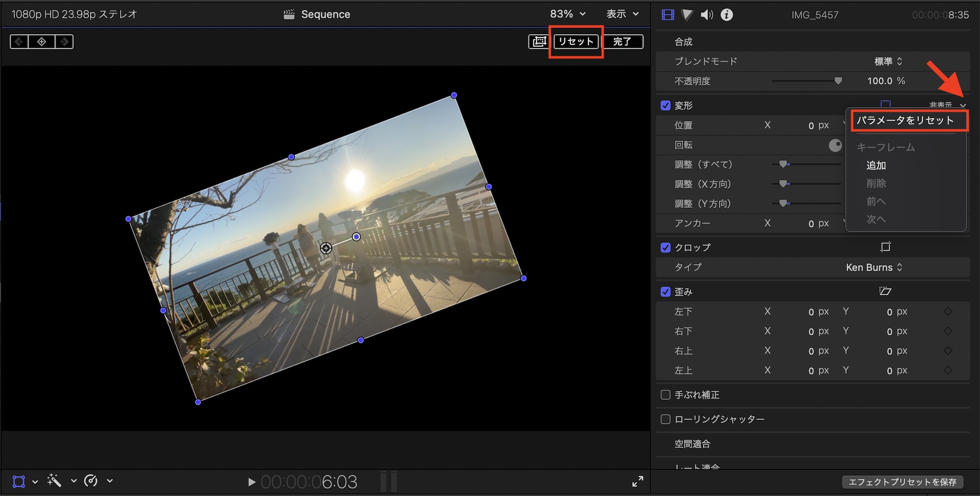Click the リセット button in viewer

click(x=576, y=42)
